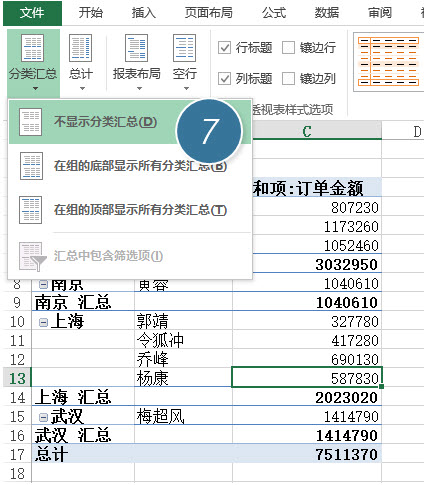Image resolution: width=429 pixels, height=485 pixels.
Task: Click the 武汉 汇总 row label
Action: coord(83,436)
